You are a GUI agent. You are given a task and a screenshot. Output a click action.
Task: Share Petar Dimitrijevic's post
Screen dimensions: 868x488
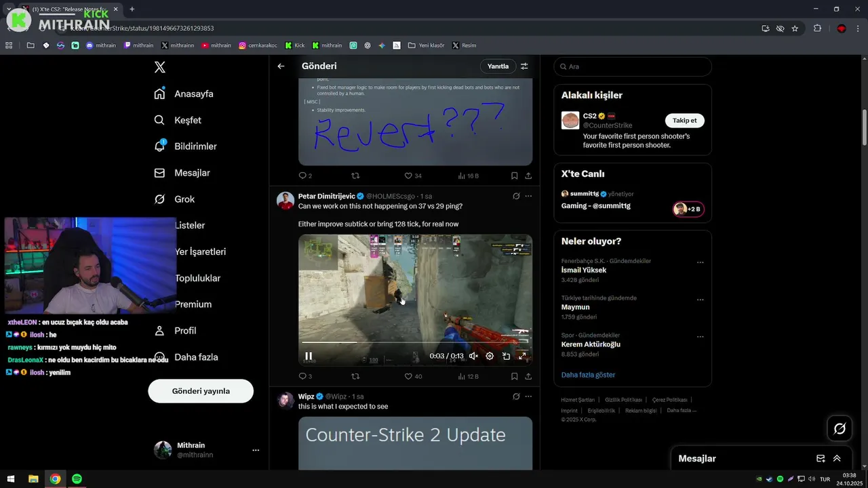(528, 376)
